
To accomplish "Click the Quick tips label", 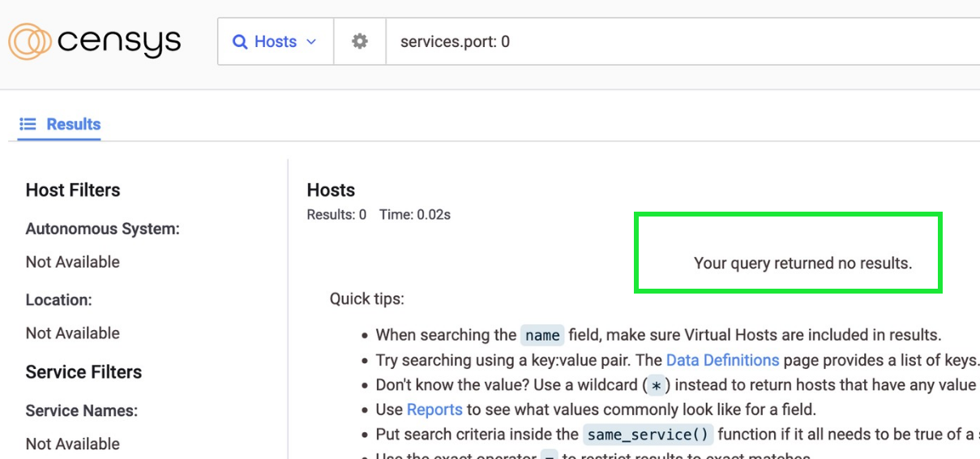I will click(366, 299).
